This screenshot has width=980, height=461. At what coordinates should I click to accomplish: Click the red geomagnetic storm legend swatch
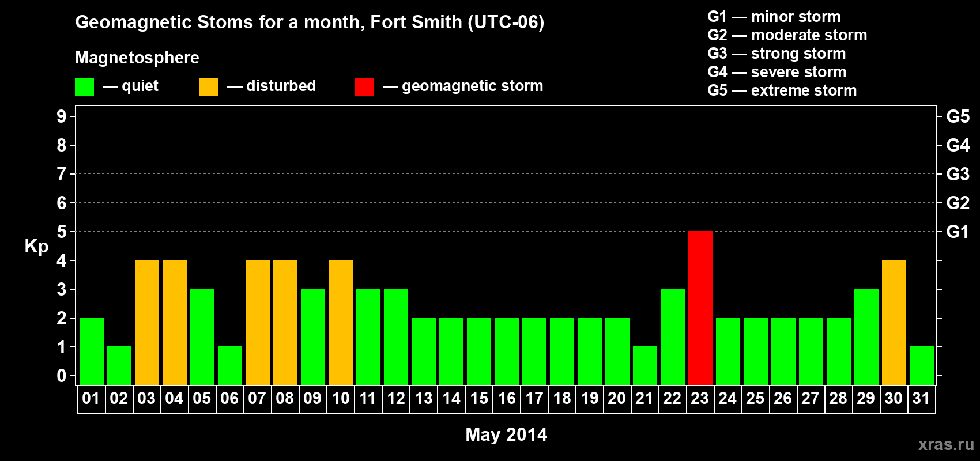coord(364,87)
